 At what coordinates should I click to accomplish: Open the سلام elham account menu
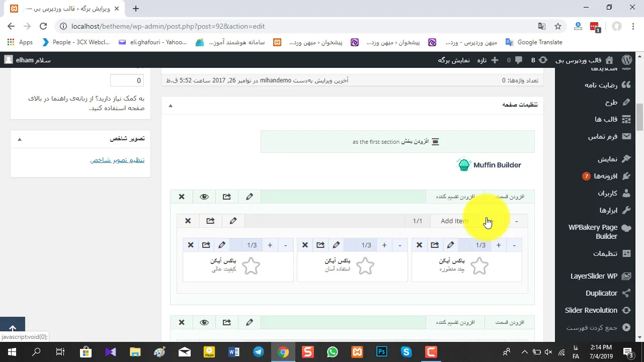tap(28, 60)
